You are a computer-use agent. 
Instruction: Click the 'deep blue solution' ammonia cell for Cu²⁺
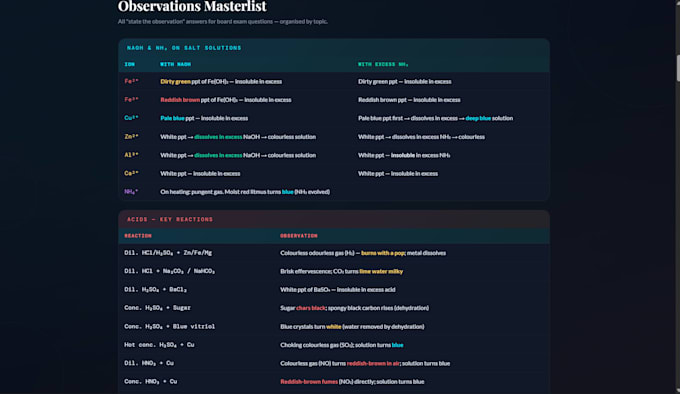pyautogui.click(x=435, y=118)
